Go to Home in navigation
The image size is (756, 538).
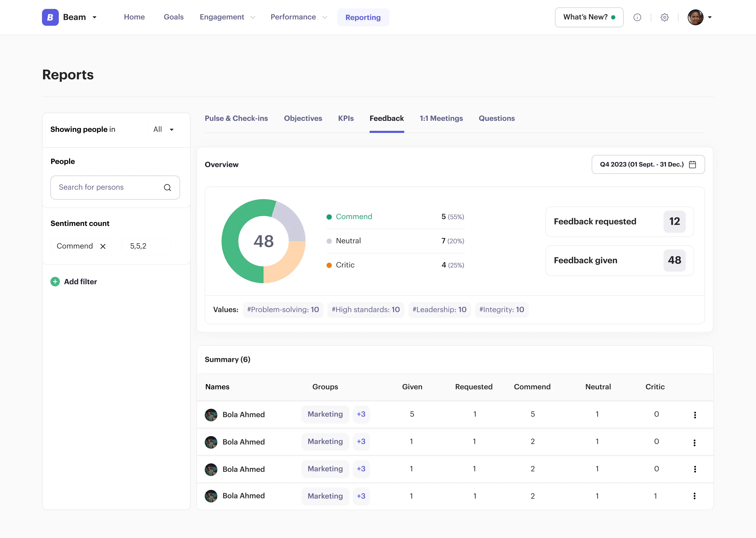[x=134, y=17]
